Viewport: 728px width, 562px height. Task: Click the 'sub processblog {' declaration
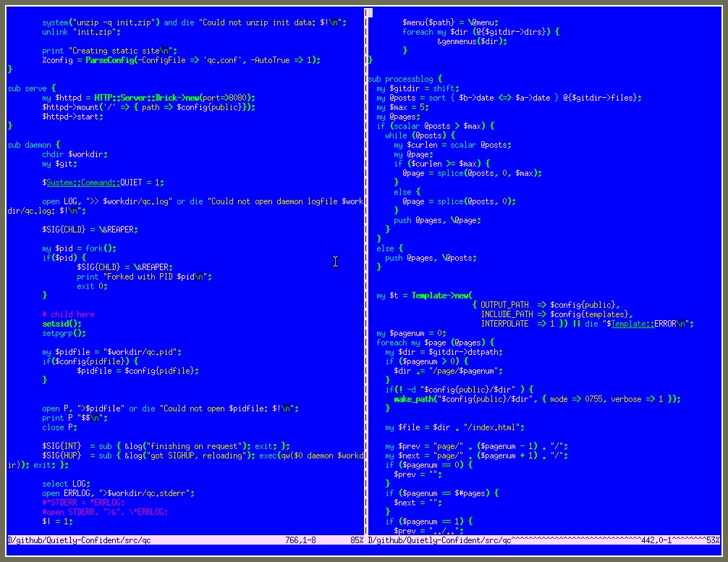[405, 79]
